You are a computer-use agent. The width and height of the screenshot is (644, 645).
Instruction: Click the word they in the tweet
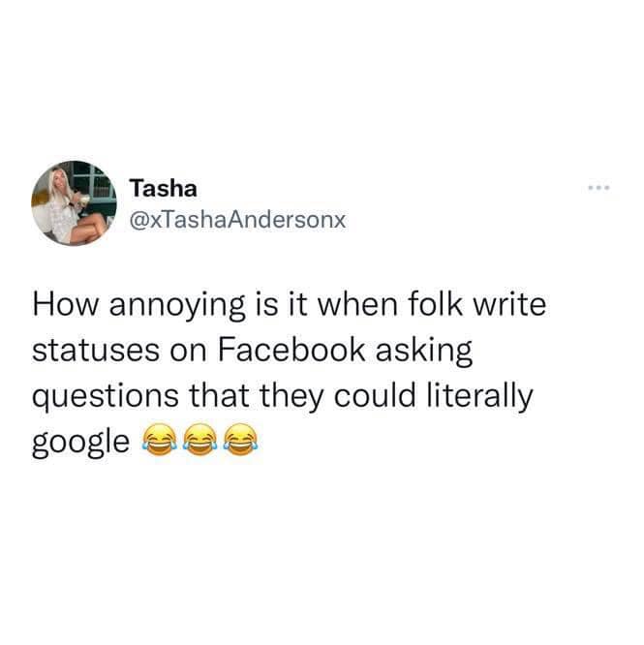tap(291, 397)
